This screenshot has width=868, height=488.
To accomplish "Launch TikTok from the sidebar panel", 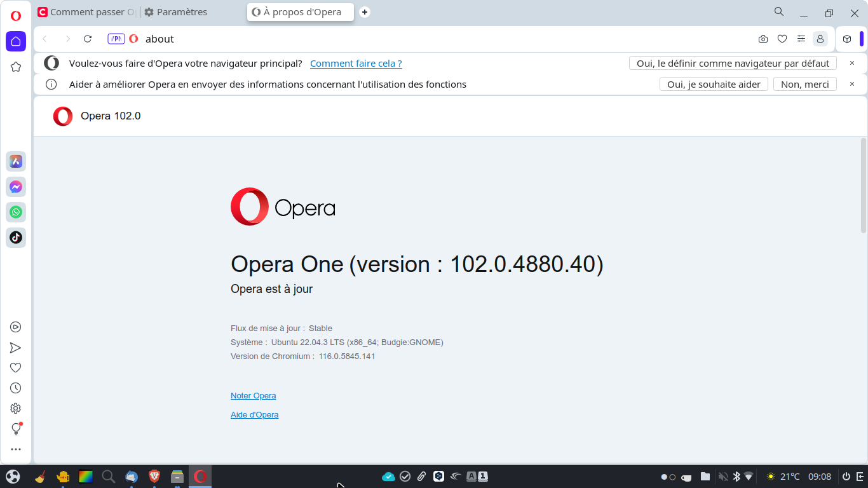I will coord(16,238).
